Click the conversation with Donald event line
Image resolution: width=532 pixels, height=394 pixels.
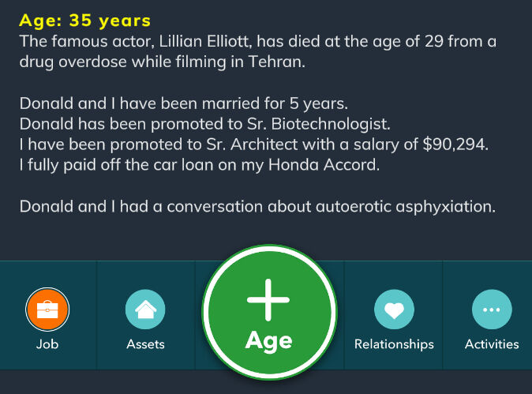257,207
